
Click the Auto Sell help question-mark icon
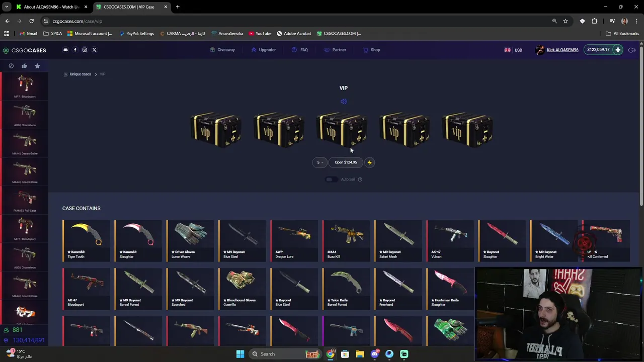360,179
